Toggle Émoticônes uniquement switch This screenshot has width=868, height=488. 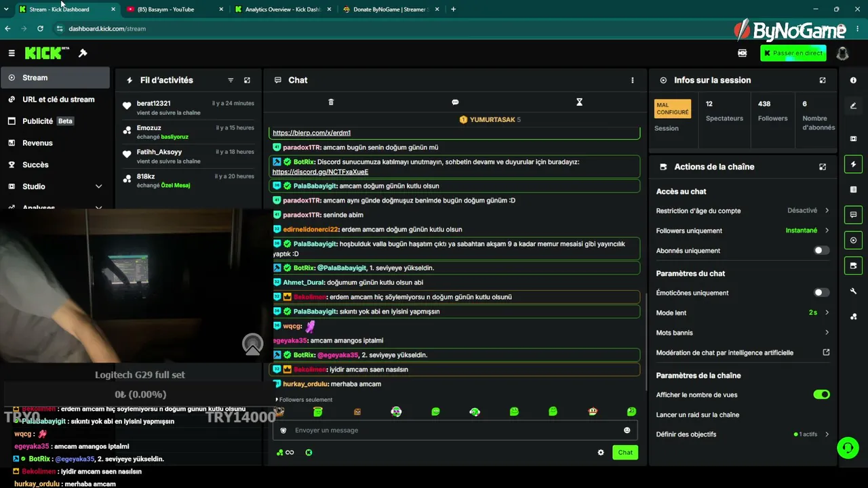(821, 293)
